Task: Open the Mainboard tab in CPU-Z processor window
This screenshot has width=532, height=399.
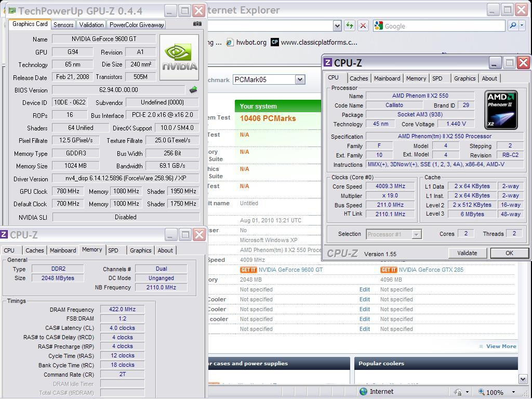Action: [387, 78]
